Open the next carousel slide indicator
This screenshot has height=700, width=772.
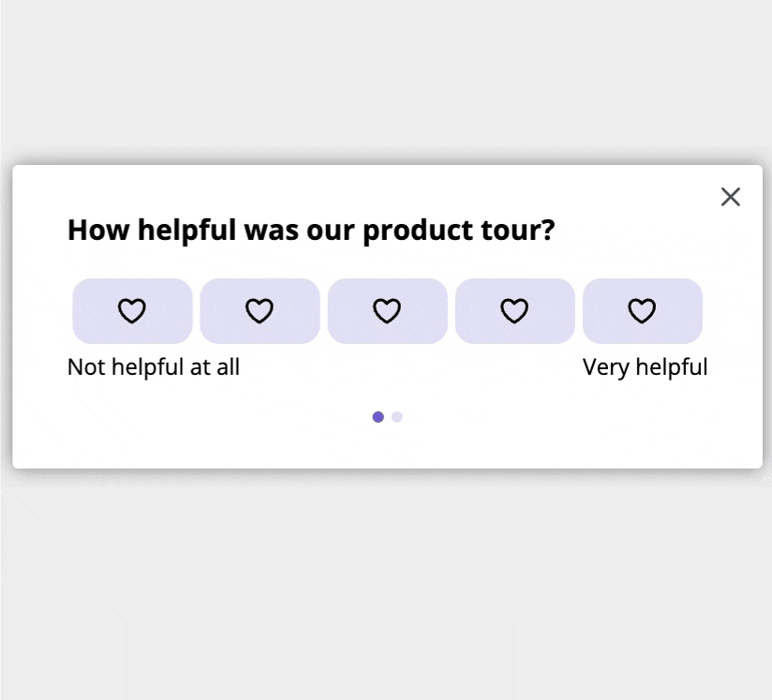(395, 416)
